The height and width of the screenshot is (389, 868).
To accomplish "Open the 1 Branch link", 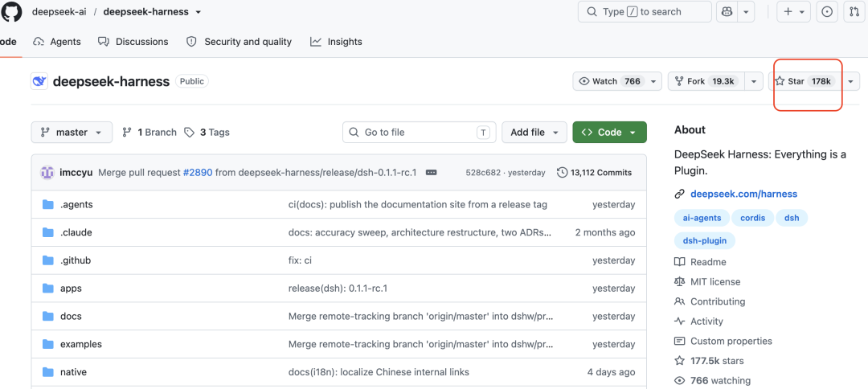I will click(x=149, y=133).
